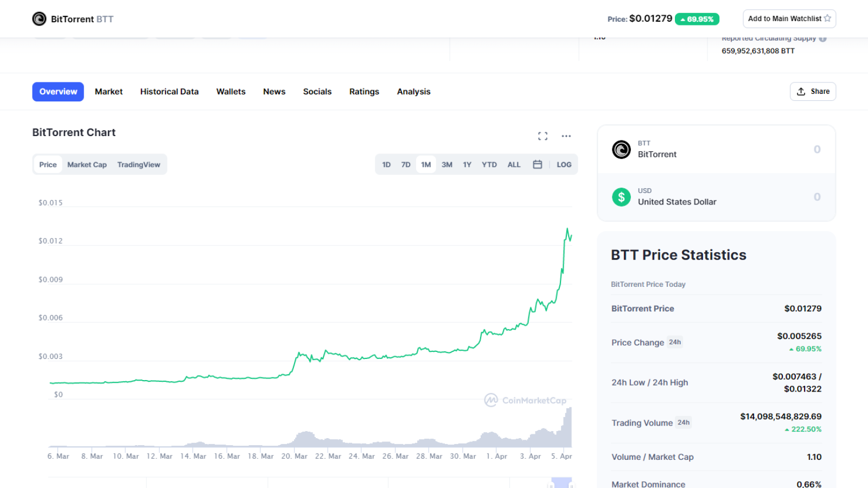
Task: Click the $14,098,548,829.69 trading volume value
Action: 781,416
